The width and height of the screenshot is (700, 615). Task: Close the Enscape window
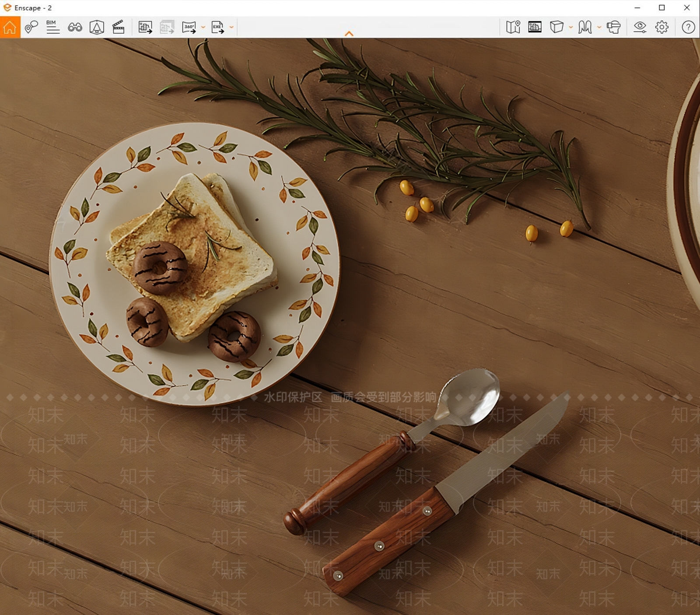[687, 8]
